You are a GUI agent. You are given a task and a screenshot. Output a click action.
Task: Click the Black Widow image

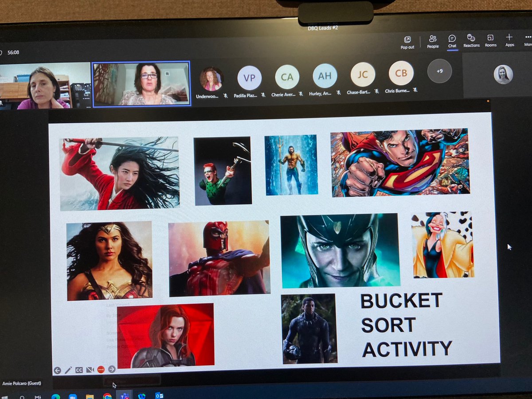pos(166,336)
